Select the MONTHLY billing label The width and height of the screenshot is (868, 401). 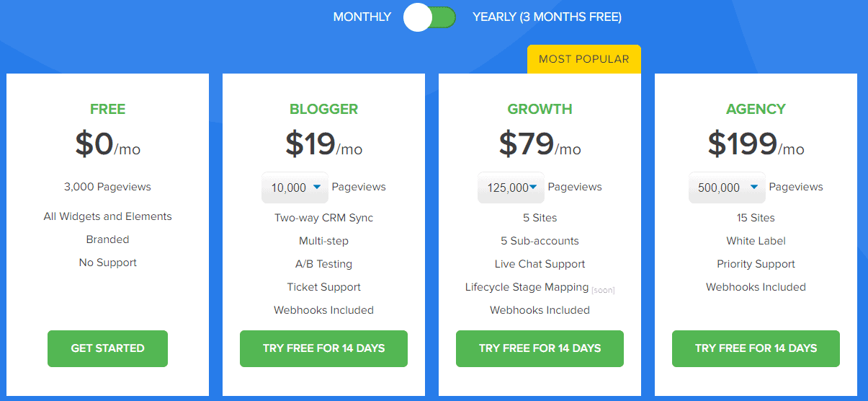pos(362,17)
